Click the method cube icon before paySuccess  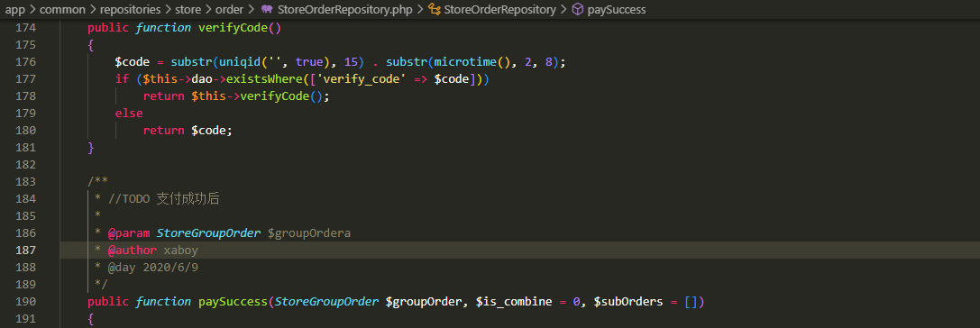[x=578, y=9]
